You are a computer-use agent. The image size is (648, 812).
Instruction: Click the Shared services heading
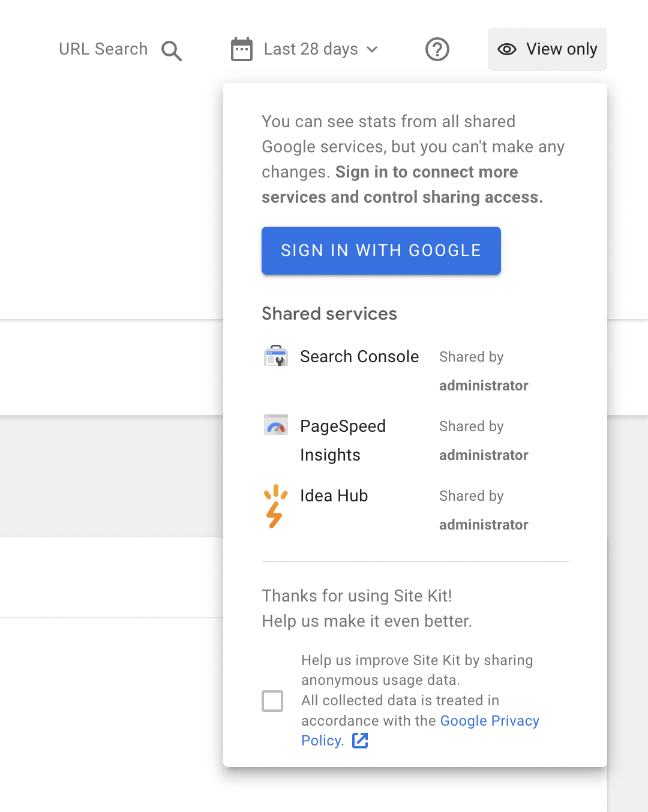tap(329, 314)
